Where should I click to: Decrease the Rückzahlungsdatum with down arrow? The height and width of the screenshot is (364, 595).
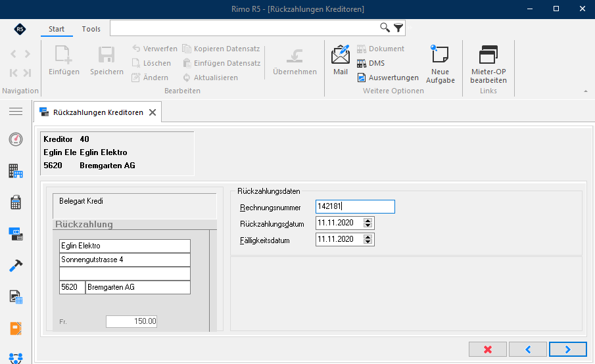(368, 225)
